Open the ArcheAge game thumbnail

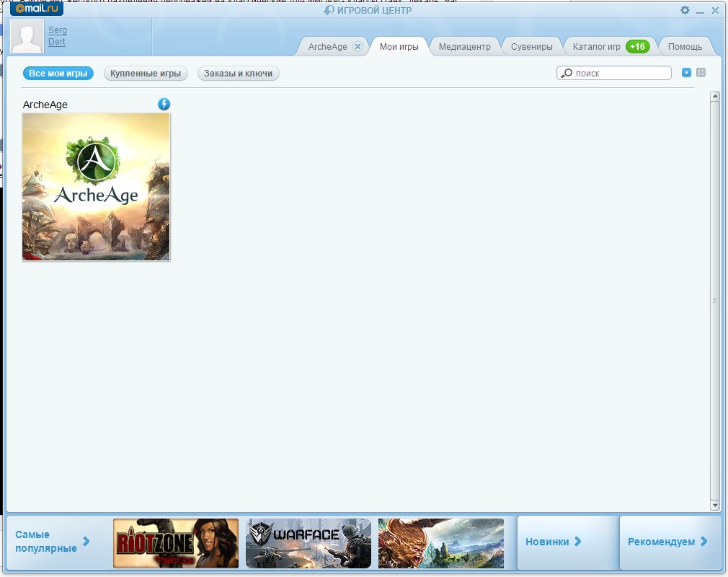pos(96,187)
